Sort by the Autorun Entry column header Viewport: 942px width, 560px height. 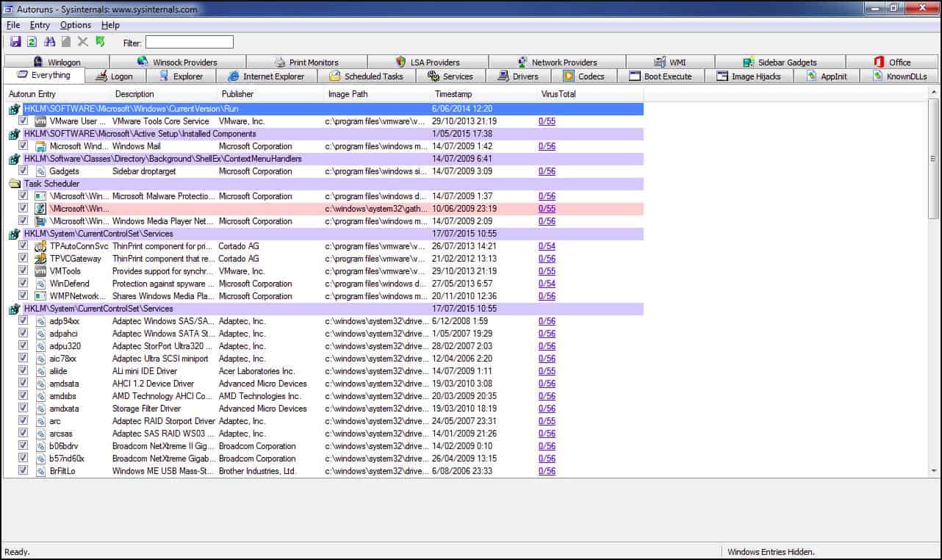click(57, 94)
